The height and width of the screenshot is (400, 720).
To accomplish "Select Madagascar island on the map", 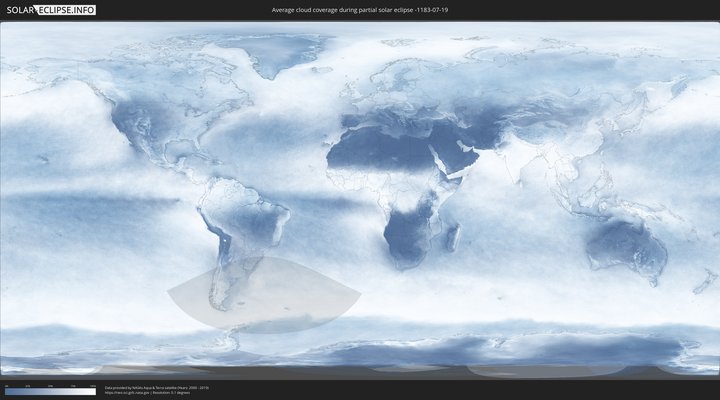I will point(452,236).
